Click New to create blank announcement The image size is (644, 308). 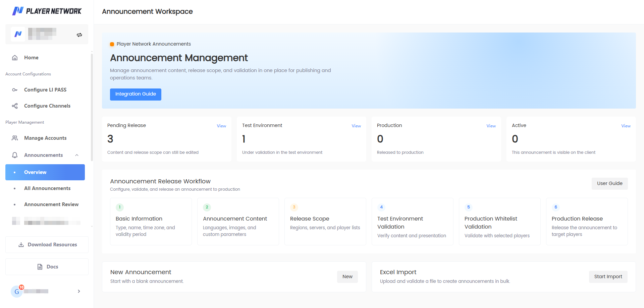click(347, 277)
